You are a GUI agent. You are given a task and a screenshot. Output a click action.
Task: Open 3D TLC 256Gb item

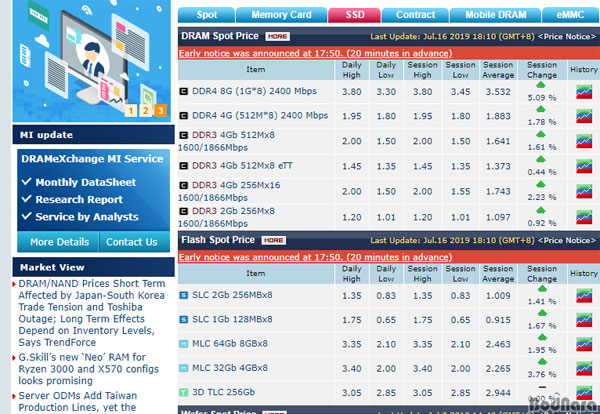223,392
